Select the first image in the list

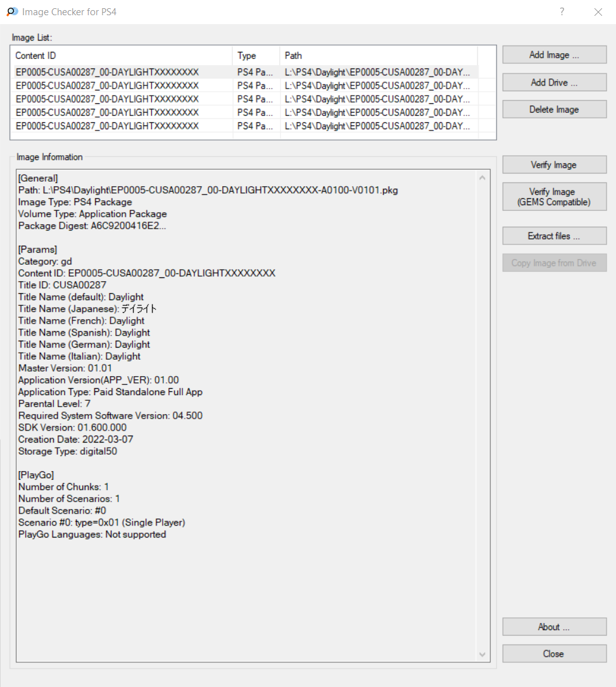pos(108,72)
